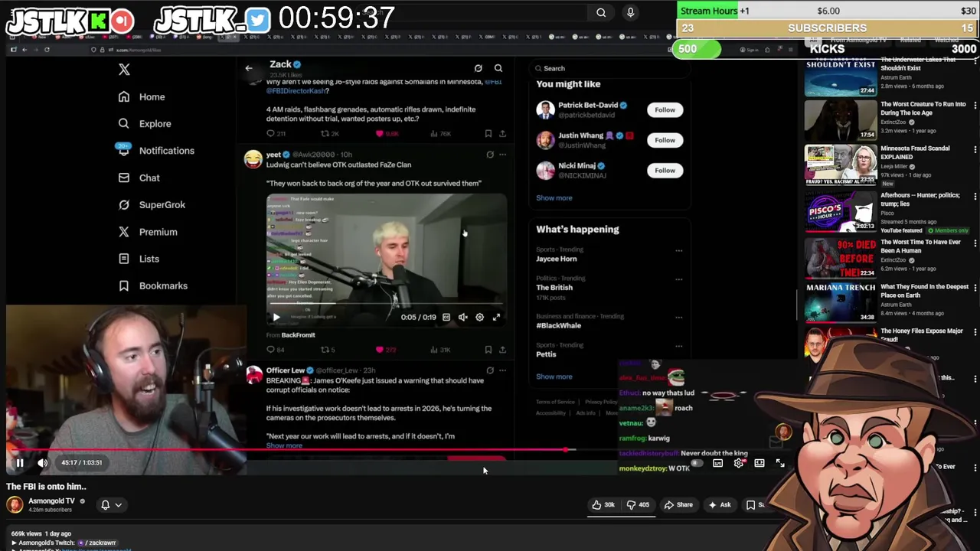Image resolution: width=980 pixels, height=551 pixels.
Task: Show more of Officer Lew's post
Action: tap(284, 445)
